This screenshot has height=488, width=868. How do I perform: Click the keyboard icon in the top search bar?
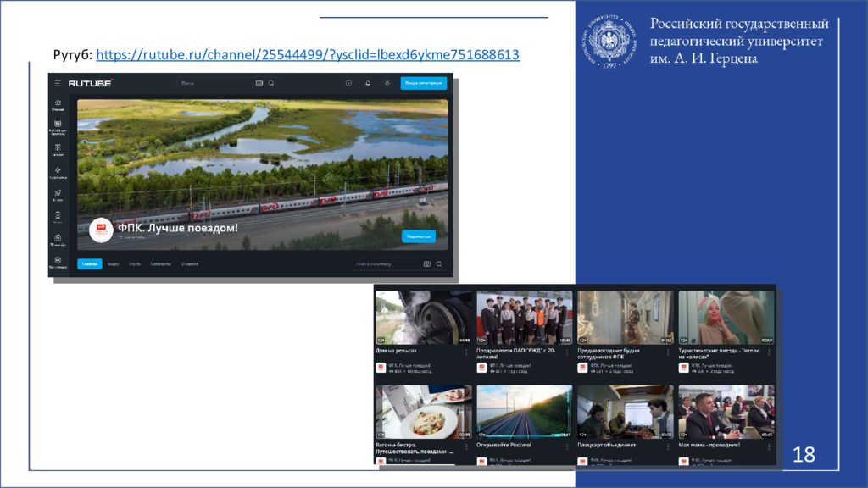point(259,83)
